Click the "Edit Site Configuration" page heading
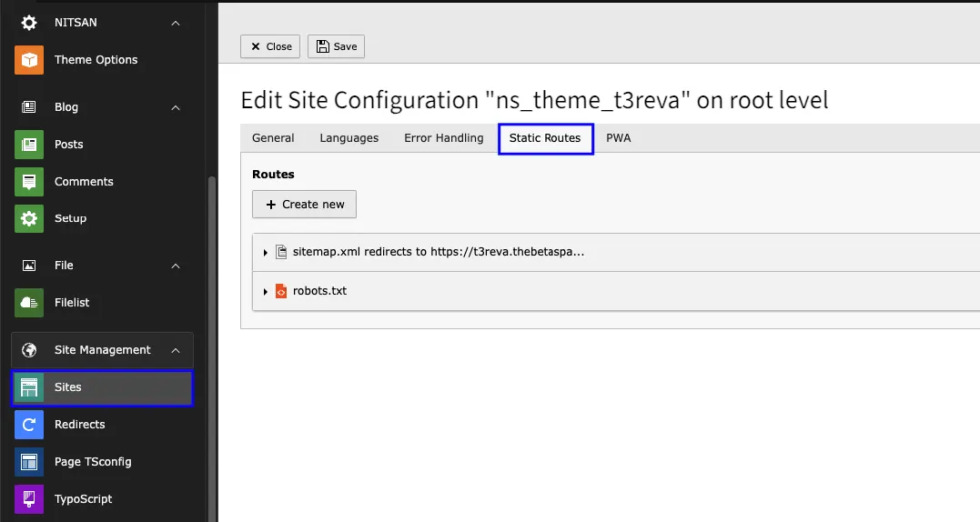 tap(534, 100)
